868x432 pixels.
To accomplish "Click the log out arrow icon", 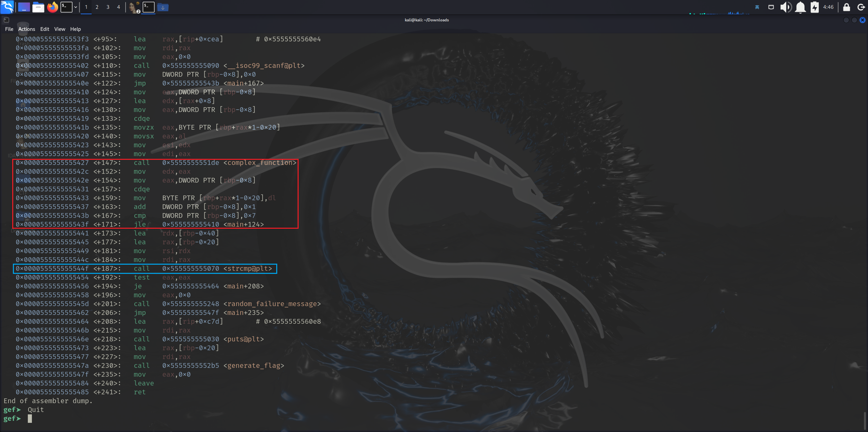I will click(x=861, y=7).
